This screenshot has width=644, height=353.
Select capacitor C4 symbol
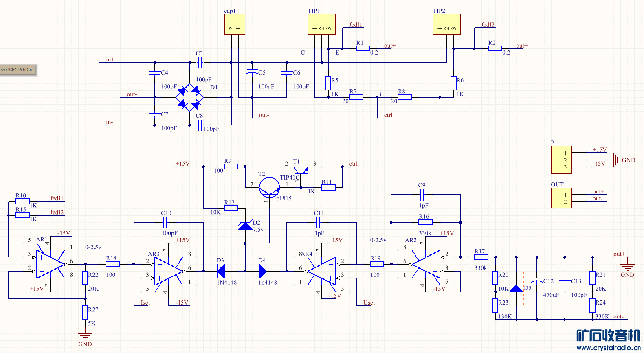pos(155,73)
